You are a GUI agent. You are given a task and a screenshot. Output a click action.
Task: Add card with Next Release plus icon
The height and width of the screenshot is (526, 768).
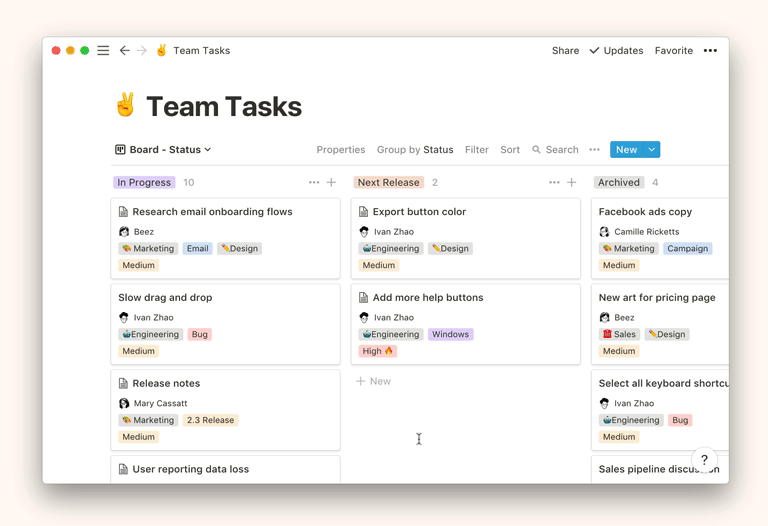click(572, 183)
